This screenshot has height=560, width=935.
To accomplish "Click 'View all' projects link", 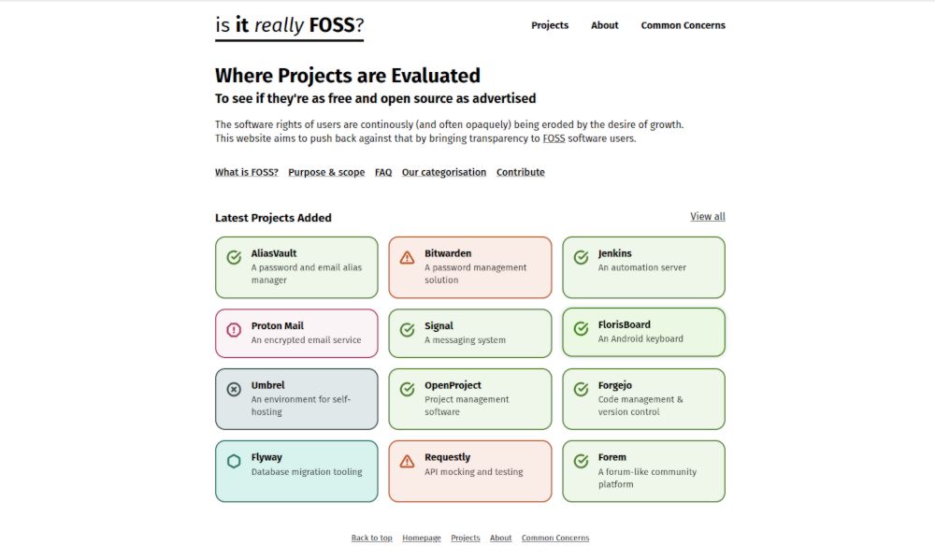I will [708, 216].
